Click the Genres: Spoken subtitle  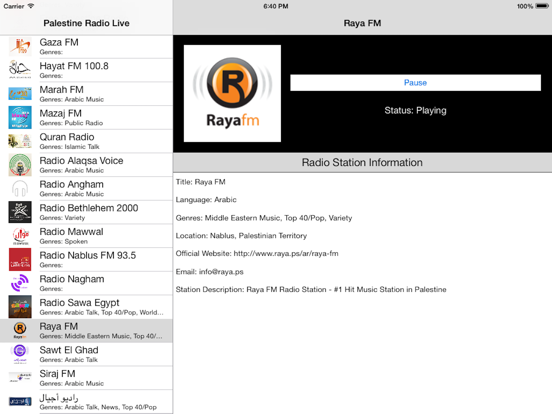(x=63, y=242)
